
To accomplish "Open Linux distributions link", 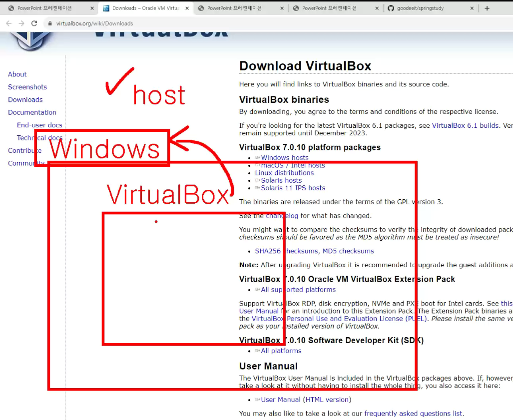I will point(284,173).
